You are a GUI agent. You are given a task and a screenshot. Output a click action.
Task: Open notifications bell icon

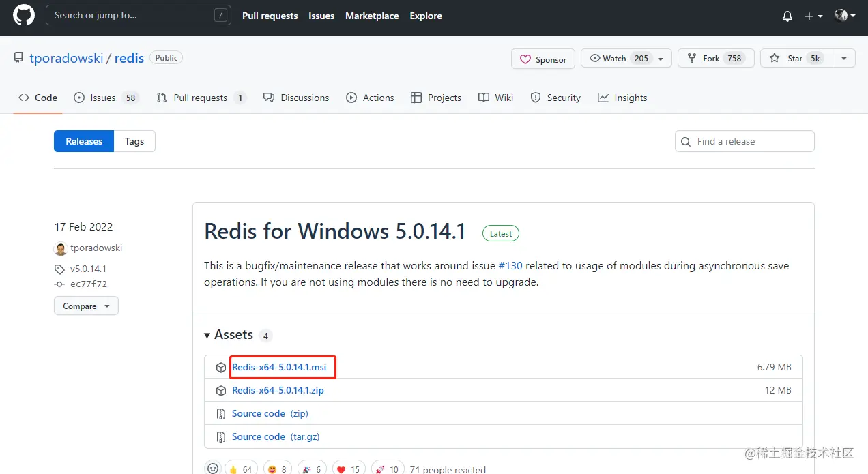(x=787, y=16)
